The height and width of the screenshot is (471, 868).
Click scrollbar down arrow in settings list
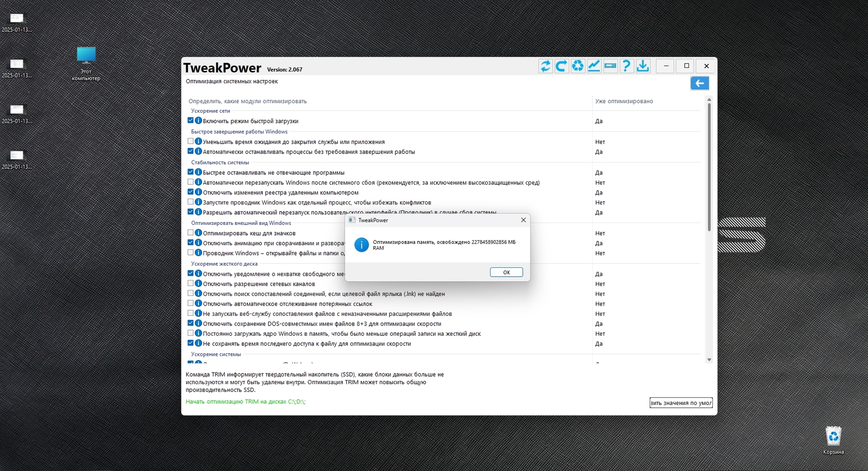[x=709, y=360]
